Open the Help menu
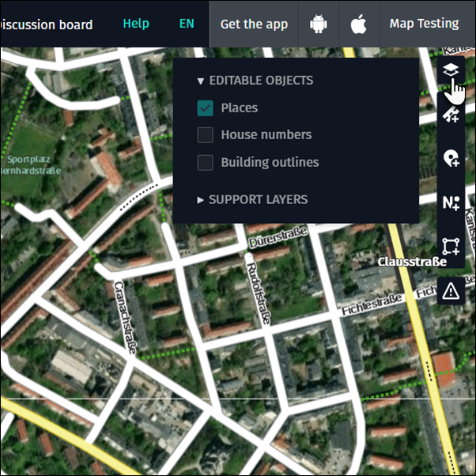Image resolution: width=476 pixels, height=476 pixels. tap(136, 24)
